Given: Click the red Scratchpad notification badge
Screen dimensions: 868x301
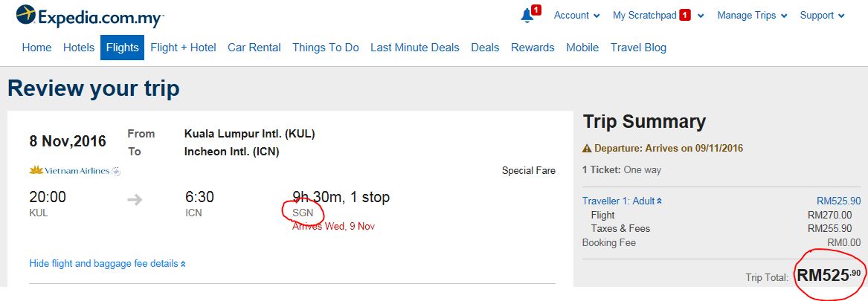Looking at the screenshot, I should click(x=685, y=16).
